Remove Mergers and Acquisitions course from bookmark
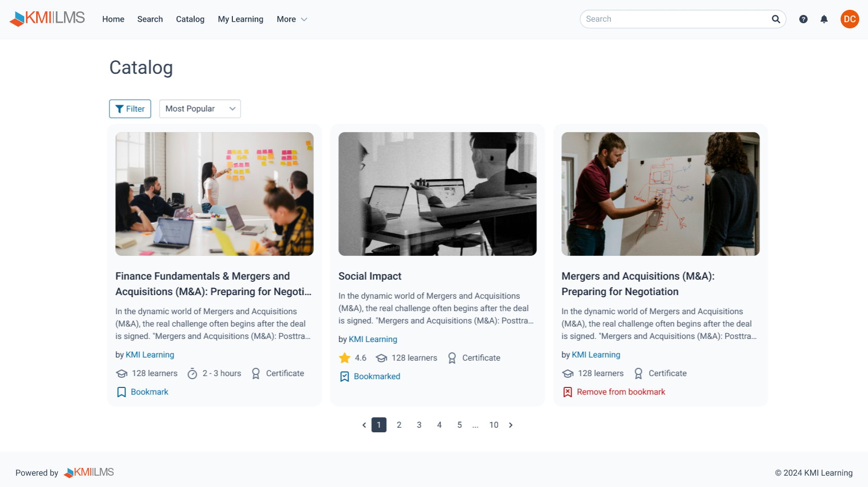The height and width of the screenshot is (487, 868). tap(614, 392)
